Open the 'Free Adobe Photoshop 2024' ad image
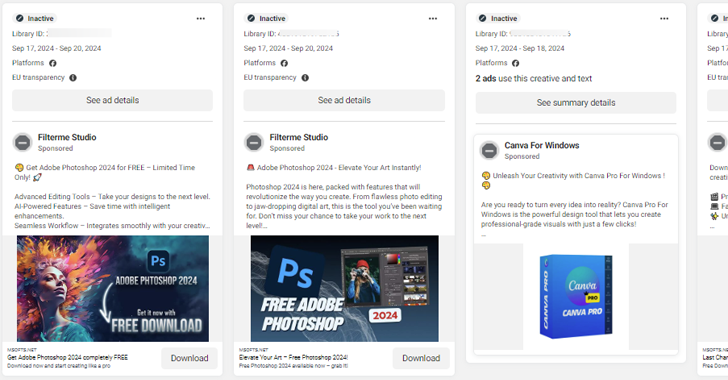 pyautogui.click(x=344, y=288)
